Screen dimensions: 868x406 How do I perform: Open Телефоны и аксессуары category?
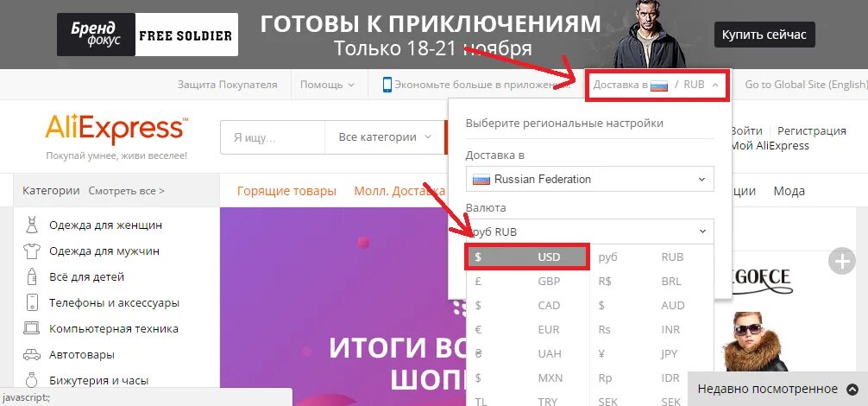115,303
